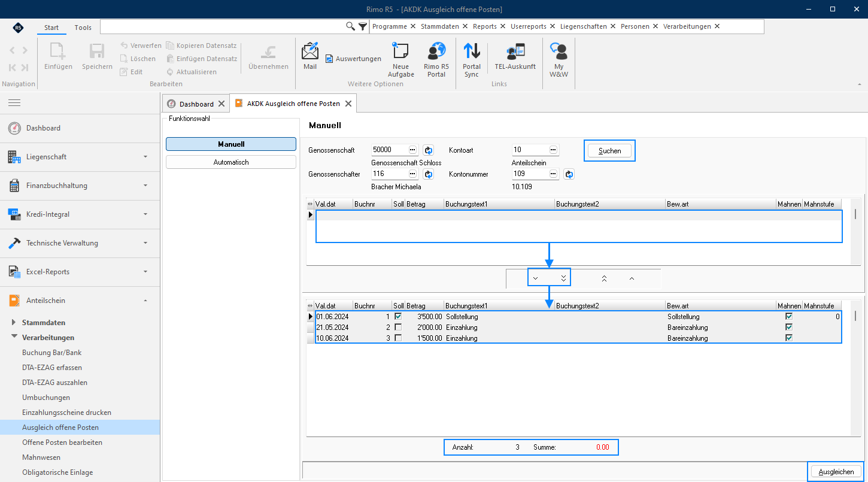This screenshot has width=868, height=482.
Task: Toggle Soll checkbox in 10.06.2024 Einzahlung row
Action: tap(398, 338)
